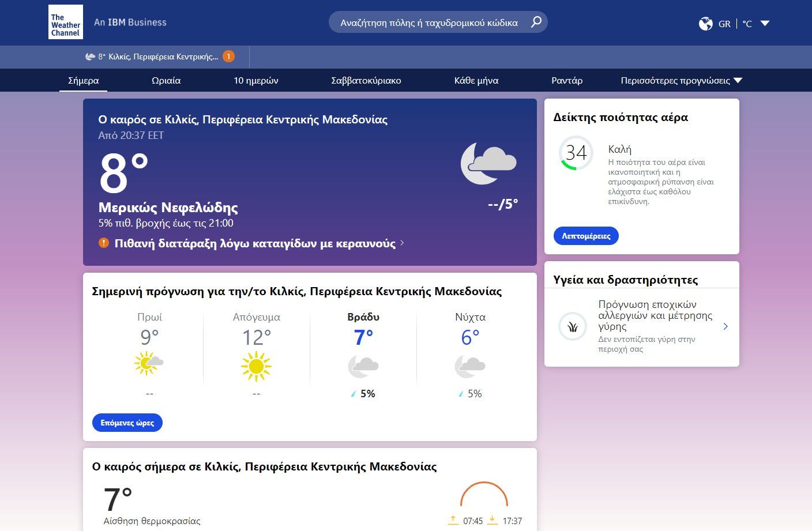Click the sunny icon under Απόγευμα

(255, 366)
